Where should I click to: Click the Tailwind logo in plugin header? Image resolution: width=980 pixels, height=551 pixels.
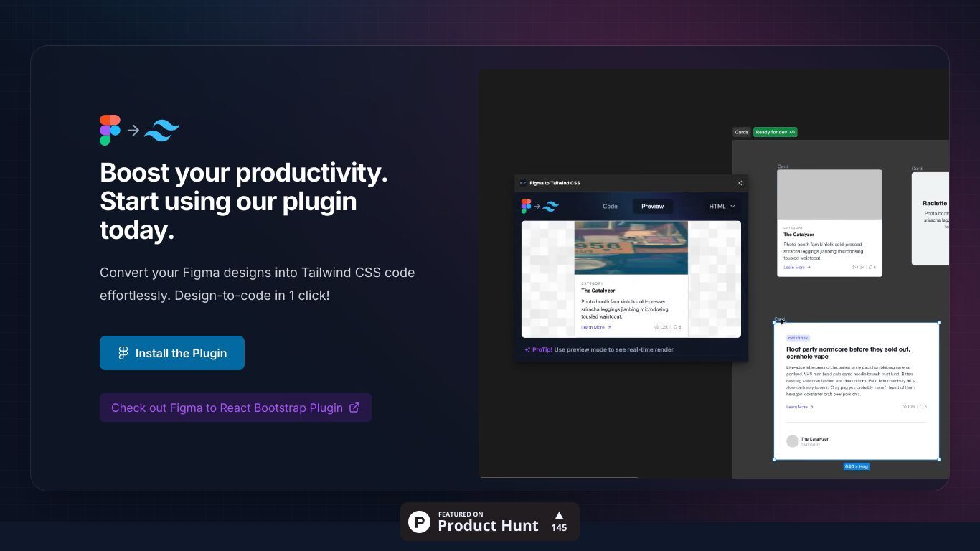pyautogui.click(x=550, y=207)
